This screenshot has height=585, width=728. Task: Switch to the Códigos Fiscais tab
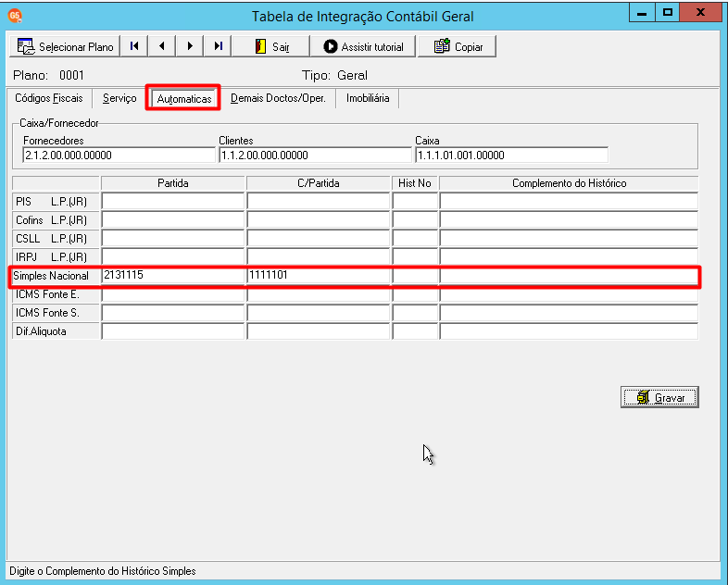[49, 98]
